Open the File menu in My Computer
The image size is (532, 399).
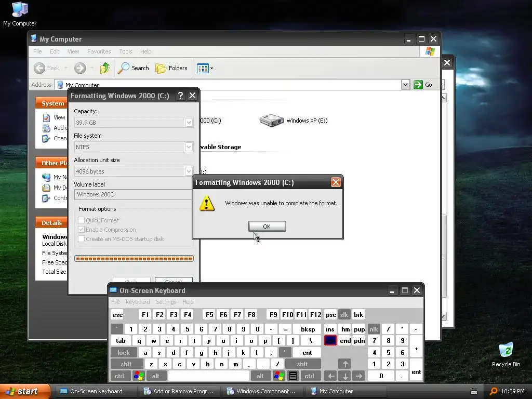pos(37,51)
